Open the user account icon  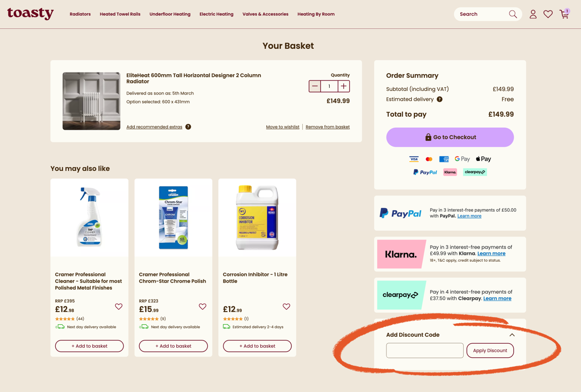pyautogui.click(x=533, y=14)
